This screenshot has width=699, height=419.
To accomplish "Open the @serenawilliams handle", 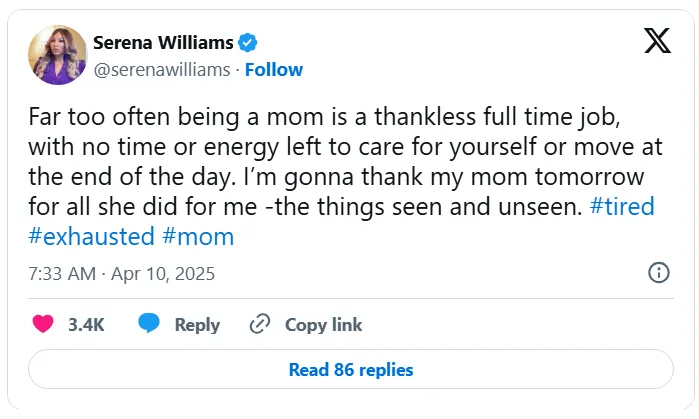I will pos(162,70).
